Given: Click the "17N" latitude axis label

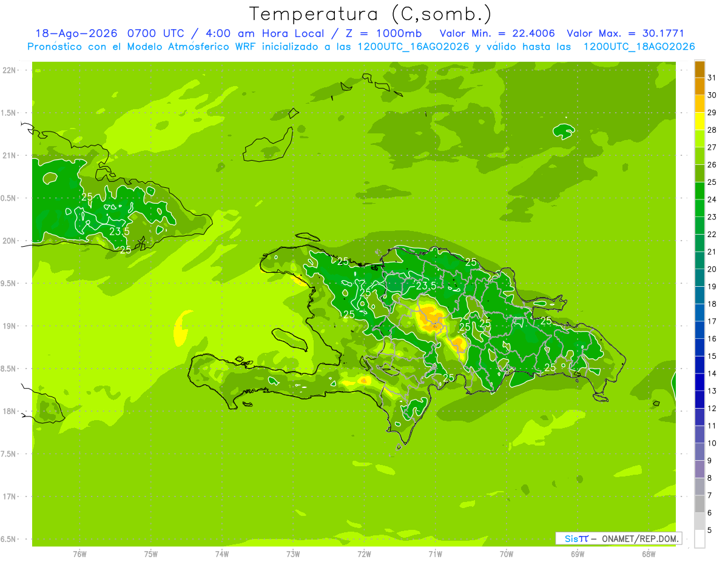Looking at the screenshot, I should [9, 497].
